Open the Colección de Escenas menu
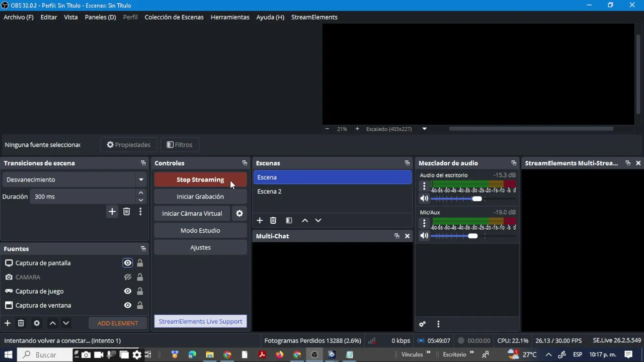This screenshot has width=644, height=362. (x=174, y=17)
